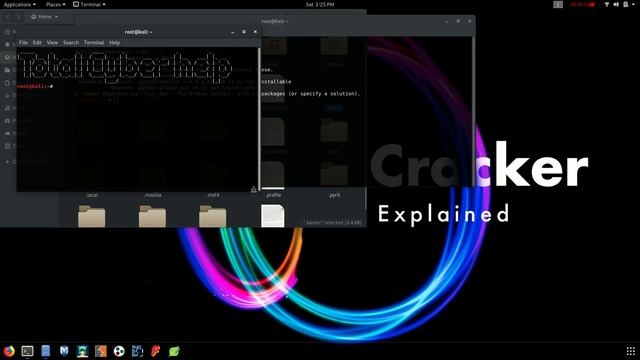Open the Terminal app menu in top bar
640x360 pixels.
click(89, 4)
